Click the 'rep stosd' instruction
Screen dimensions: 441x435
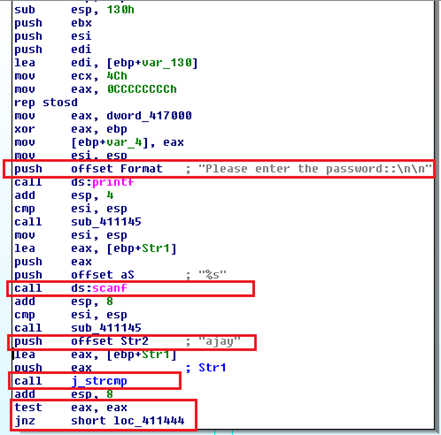click(46, 102)
